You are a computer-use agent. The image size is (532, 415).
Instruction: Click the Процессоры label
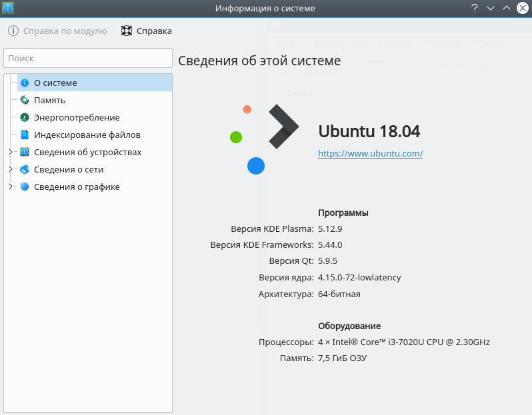[x=286, y=342]
